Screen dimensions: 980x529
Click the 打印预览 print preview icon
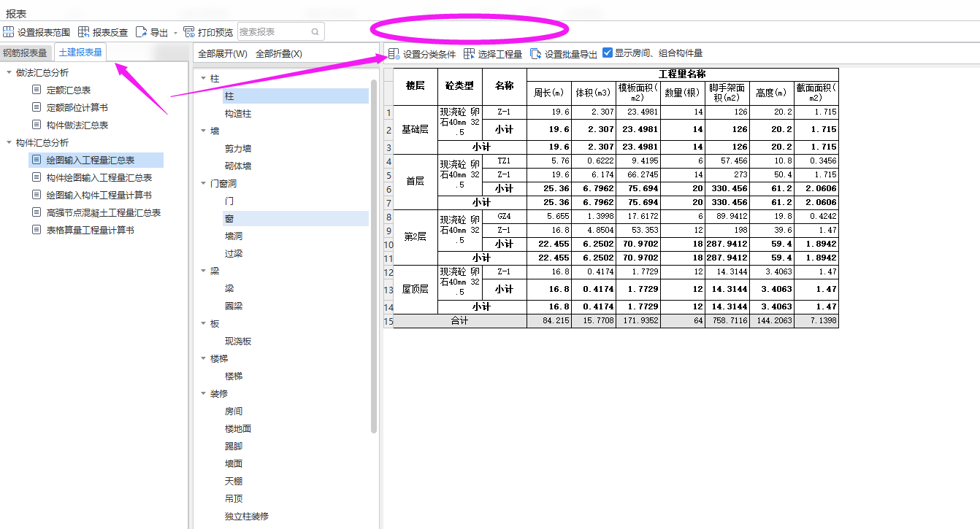(189, 32)
